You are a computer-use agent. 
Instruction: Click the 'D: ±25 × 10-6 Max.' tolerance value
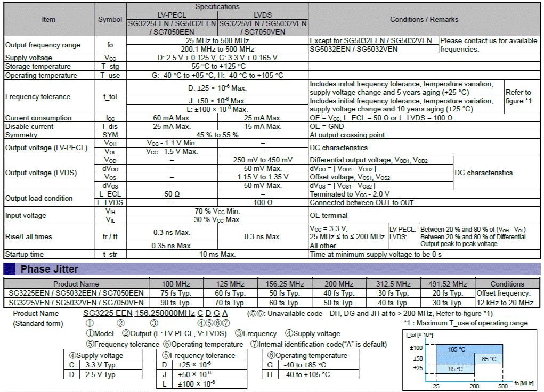217,88
